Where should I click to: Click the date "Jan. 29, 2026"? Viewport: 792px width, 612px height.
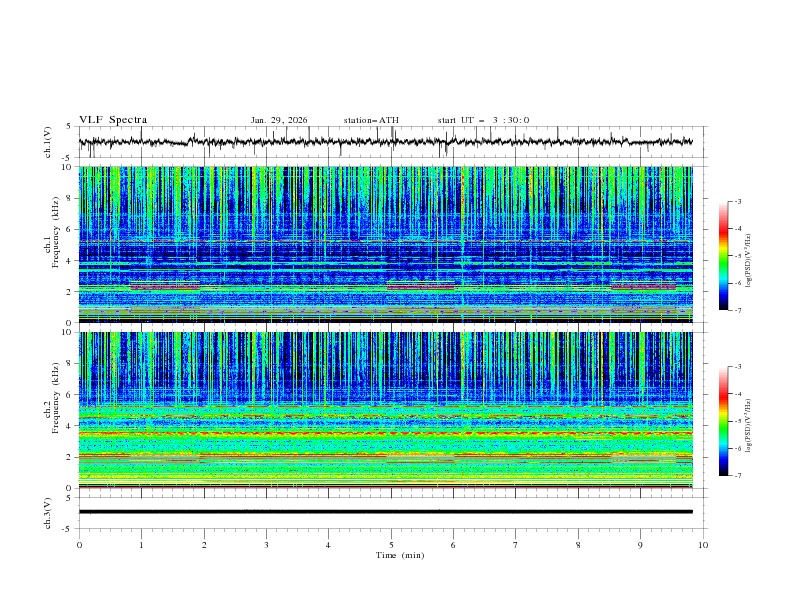(279, 120)
